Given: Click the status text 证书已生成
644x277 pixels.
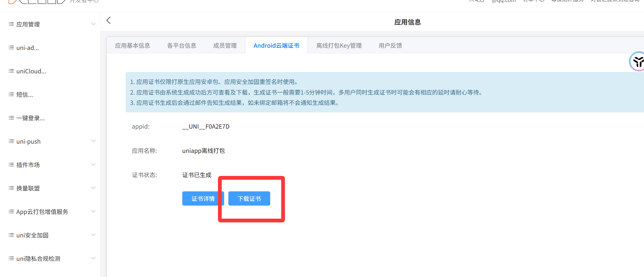Looking at the screenshot, I should (197, 175).
